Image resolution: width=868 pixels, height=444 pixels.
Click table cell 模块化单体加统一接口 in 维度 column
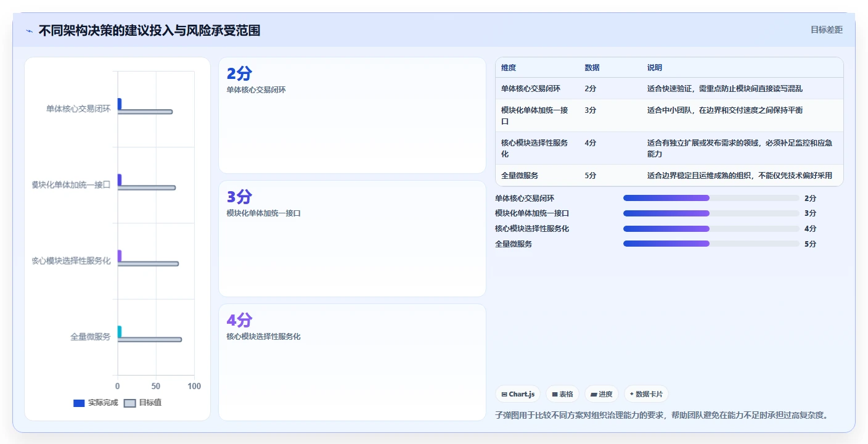click(534, 116)
